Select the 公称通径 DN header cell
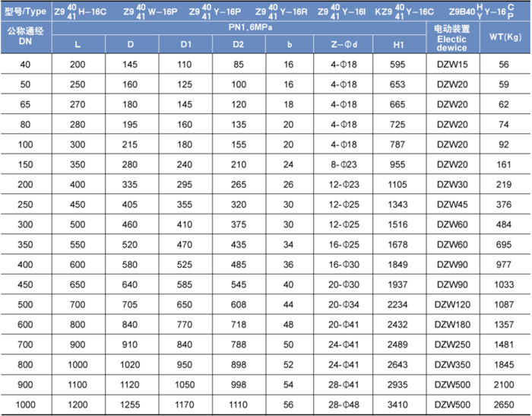Screen dimensions: 532x416 (26, 38)
